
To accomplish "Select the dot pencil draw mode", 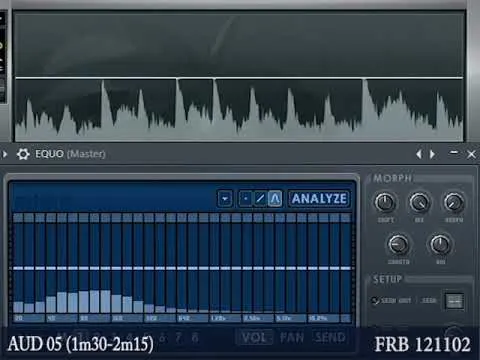I will pyautogui.click(x=246, y=199).
